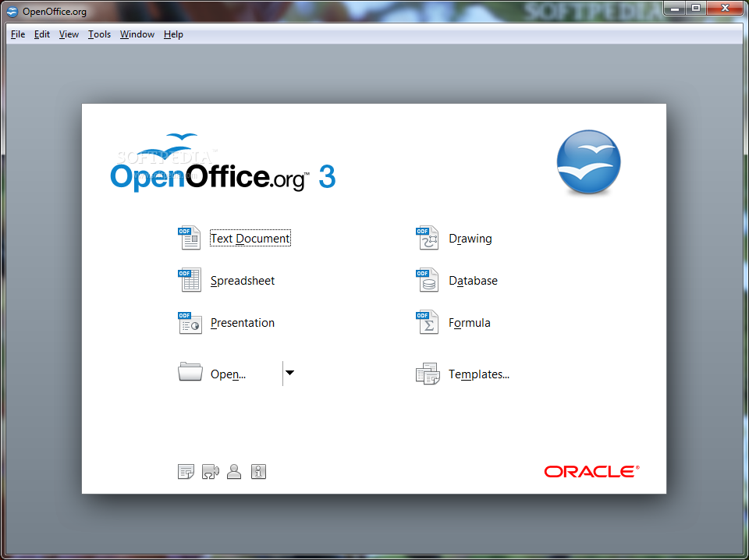This screenshot has width=749, height=560.
Task: Open the Window menu
Action: [137, 34]
